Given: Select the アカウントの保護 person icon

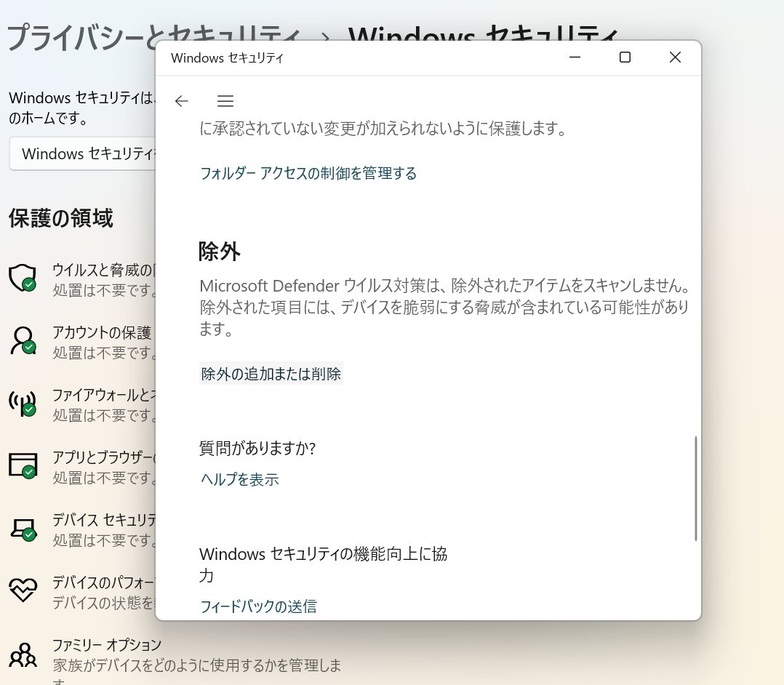Looking at the screenshot, I should coord(23,341).
